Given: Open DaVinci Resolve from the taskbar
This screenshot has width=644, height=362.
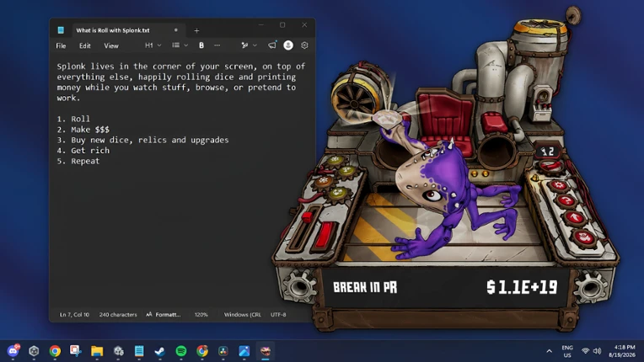Looking at the screenshot, I should pos(223,351).
